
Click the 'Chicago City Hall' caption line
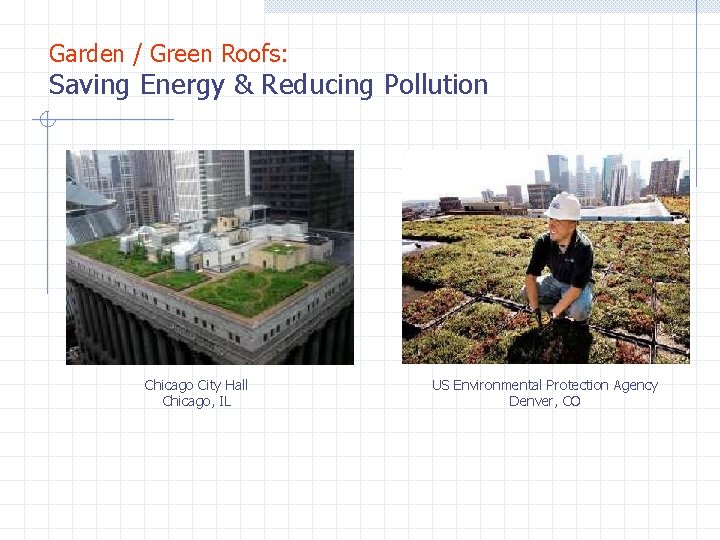coord(196,385)
